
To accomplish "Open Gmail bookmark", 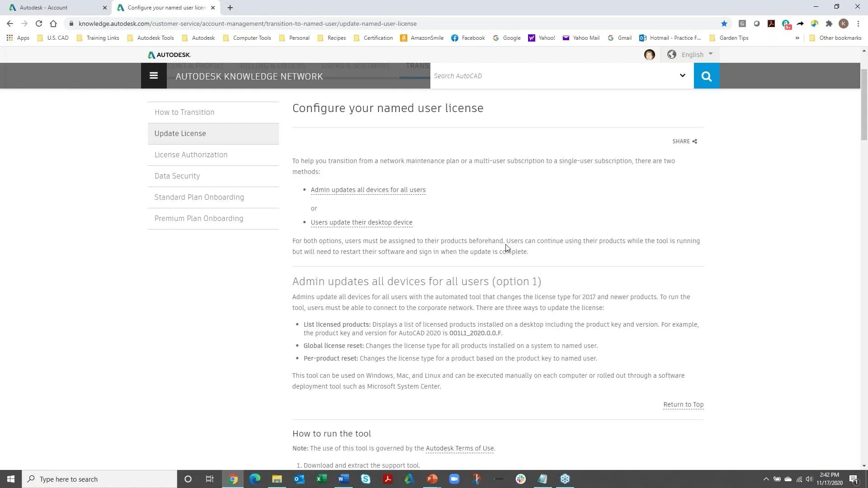I will (x=619, y=38).
